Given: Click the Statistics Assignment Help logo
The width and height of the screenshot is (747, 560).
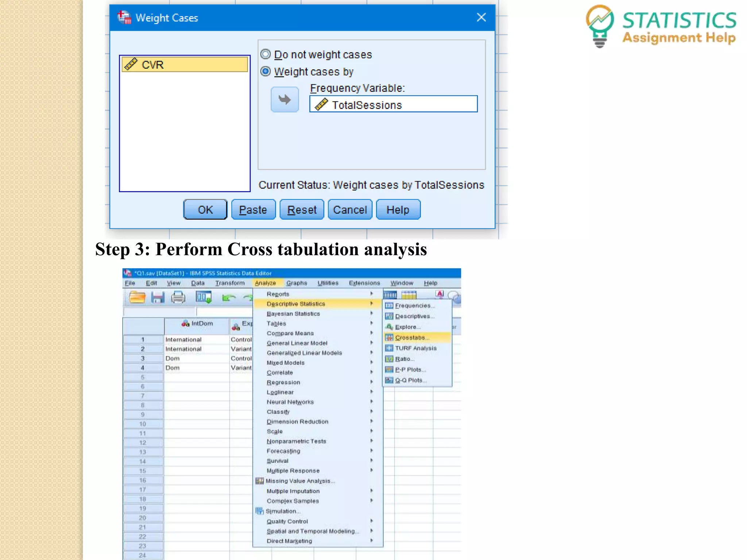Looking at the screenshot, I should pos(661,27).
